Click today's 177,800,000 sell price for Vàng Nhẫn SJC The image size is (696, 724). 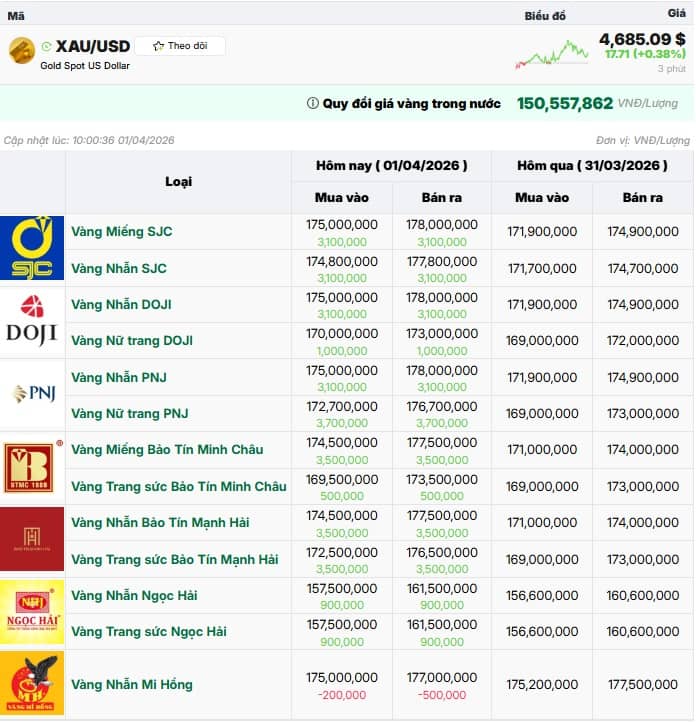click(442, 261)
